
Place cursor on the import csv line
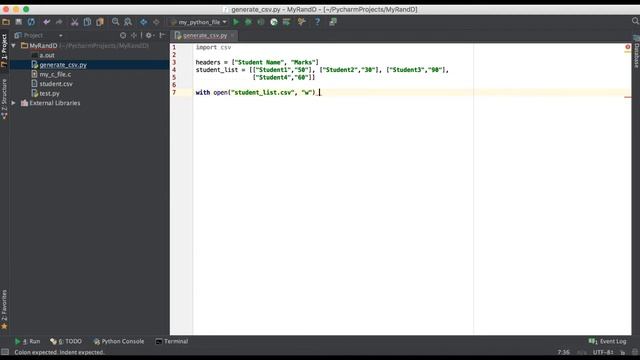(x=213, y=47)
